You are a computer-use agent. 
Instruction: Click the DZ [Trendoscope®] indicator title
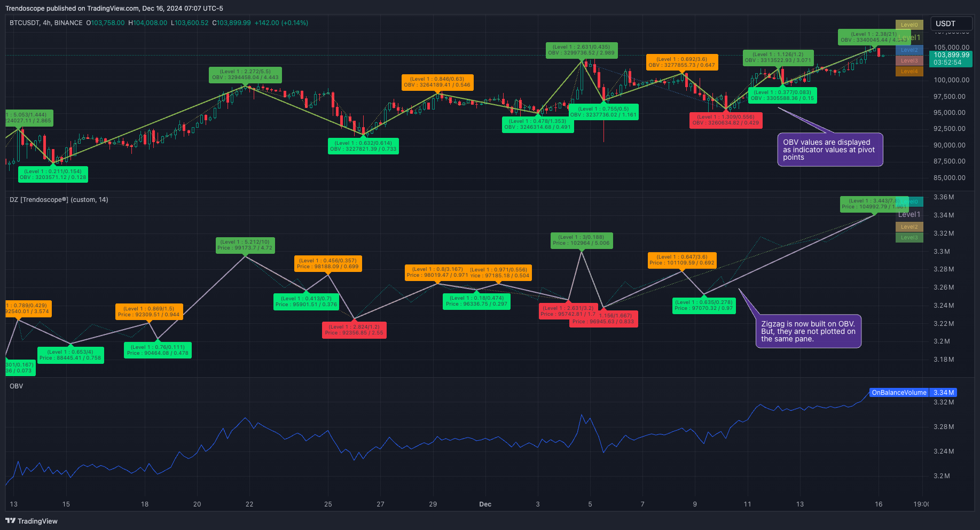pos(59,200)
